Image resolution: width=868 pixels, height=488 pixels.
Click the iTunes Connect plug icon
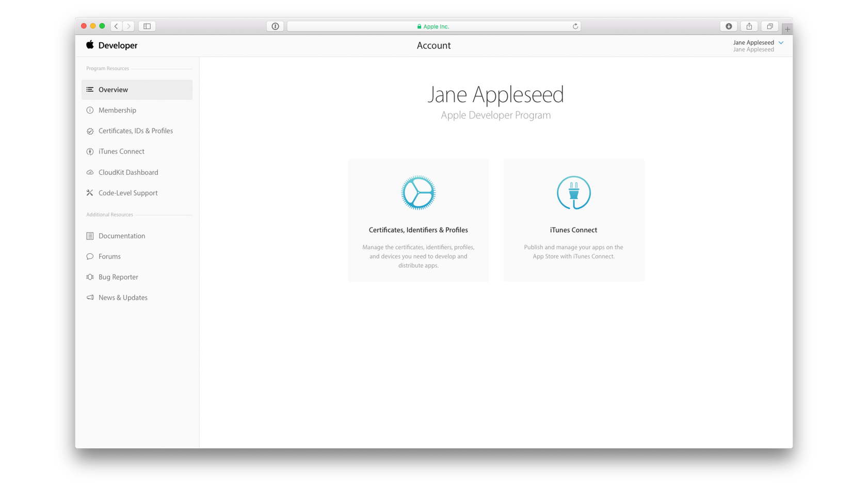click(573, 192)
